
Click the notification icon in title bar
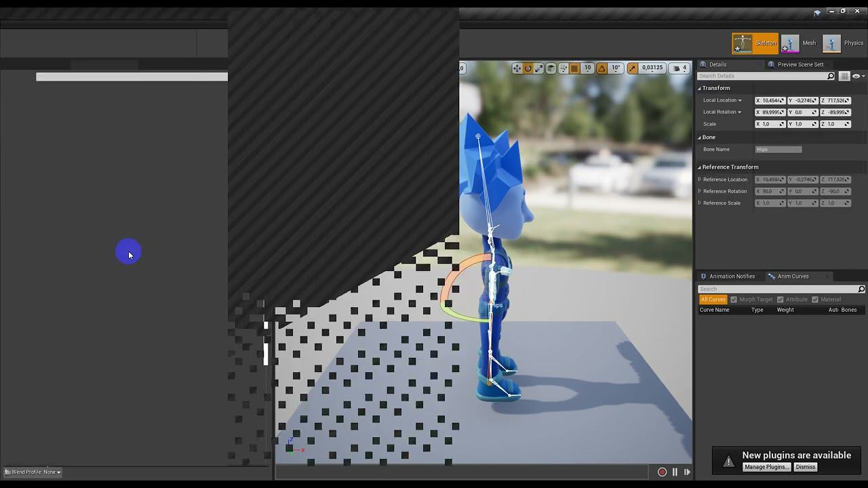pyautogui.click(x=817, y=12)
